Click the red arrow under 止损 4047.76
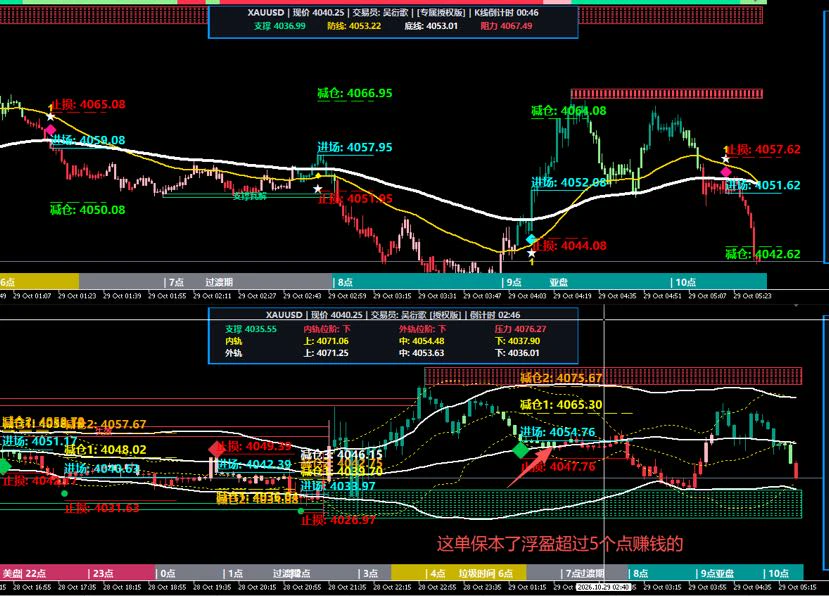The height and width of the screenshot is (596, 829). point(529,467)
